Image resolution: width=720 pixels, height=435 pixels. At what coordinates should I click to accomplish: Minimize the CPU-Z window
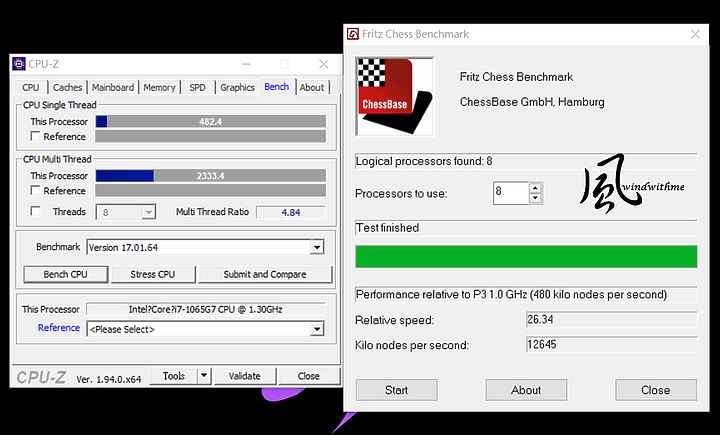point(246,64)
